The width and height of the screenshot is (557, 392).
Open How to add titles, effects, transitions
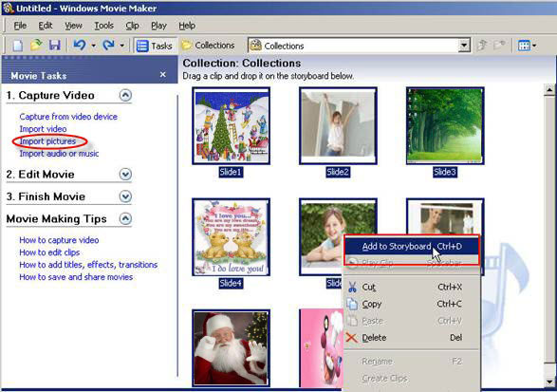tap(88, 265)
